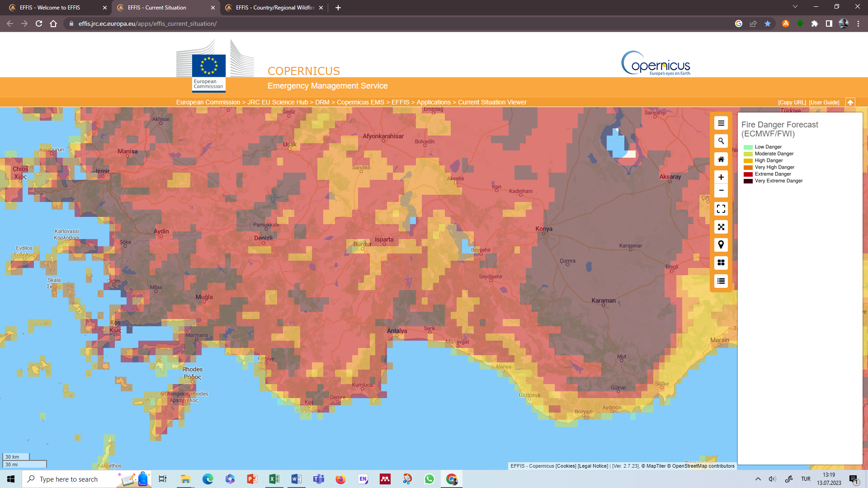
Task: Reload the current page
Action: (39, 23)
